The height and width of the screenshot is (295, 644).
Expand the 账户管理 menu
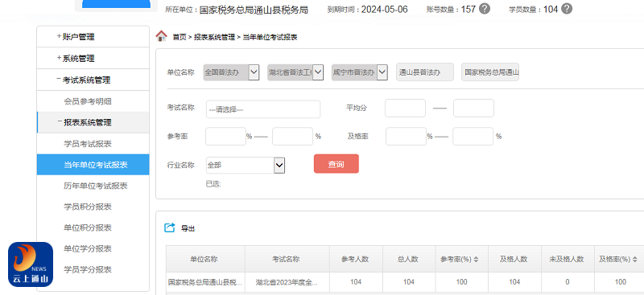93,36
